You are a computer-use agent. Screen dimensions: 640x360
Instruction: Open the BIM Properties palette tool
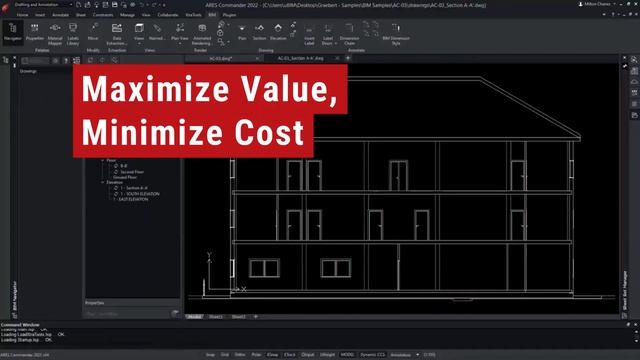point(35,32)
